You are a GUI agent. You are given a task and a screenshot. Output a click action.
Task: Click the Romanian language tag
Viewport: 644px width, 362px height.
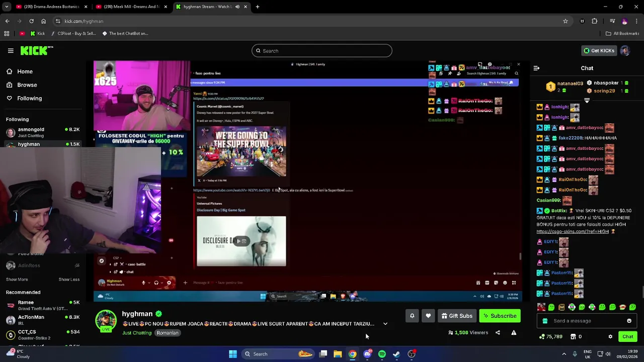[x=168, y=333]
